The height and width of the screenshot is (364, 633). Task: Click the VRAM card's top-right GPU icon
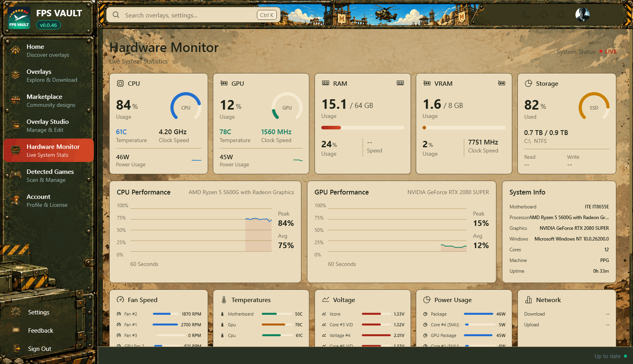click(502, 83)
